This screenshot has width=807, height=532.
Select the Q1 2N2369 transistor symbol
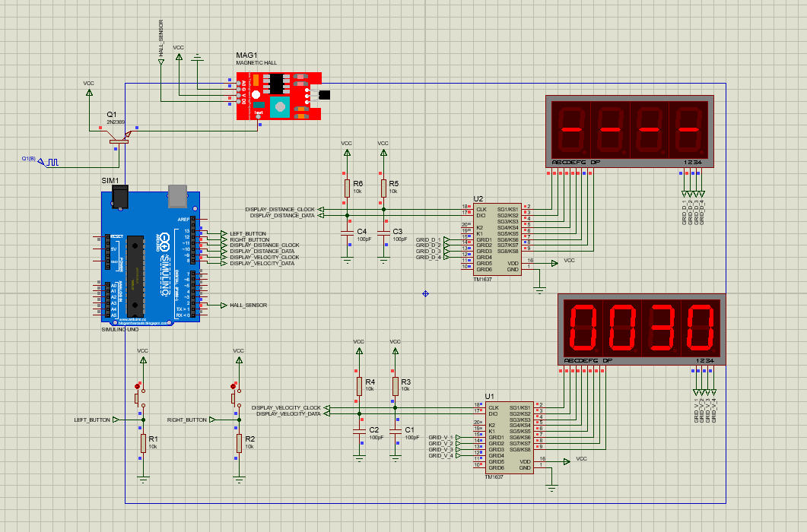(119, 137)
